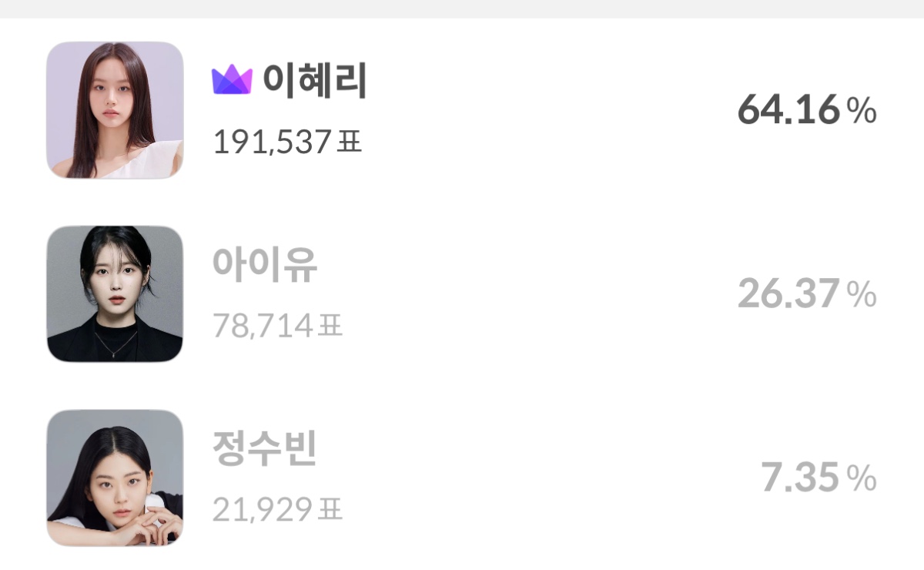Image resolution: width=924 pixels, height=570 pixels.
Task: Click the 21,929표 vote count
Action: [277, 509]
